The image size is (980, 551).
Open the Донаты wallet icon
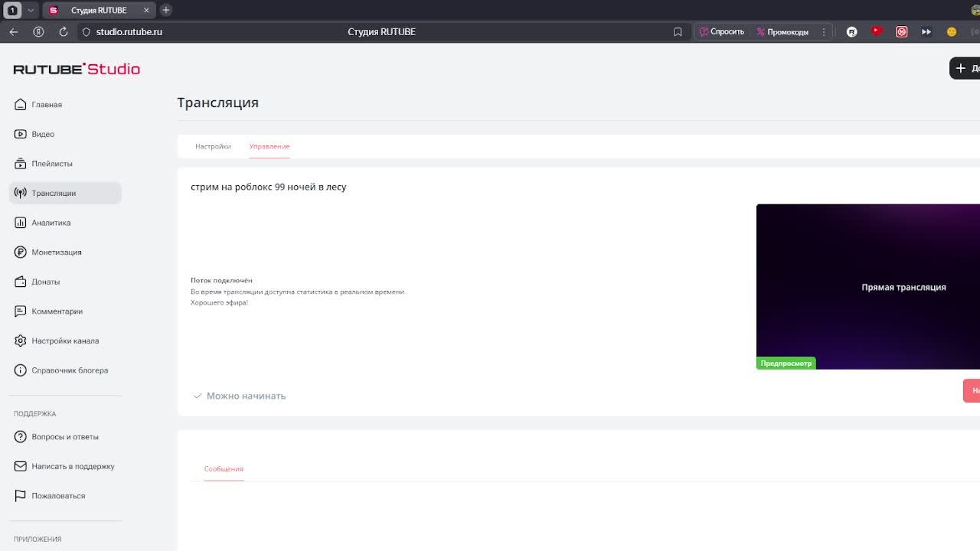click(20, 282)
